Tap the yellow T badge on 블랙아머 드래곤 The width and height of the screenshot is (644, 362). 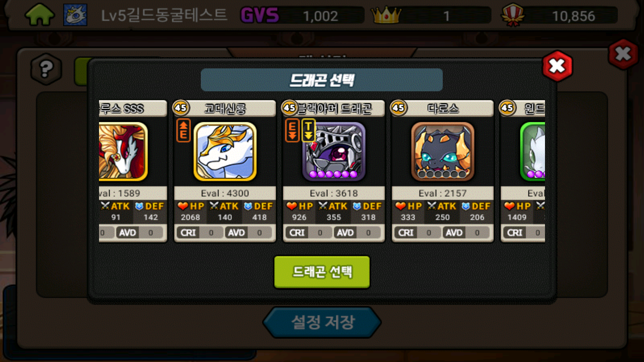pyautogui.click(x=308, y=130)
